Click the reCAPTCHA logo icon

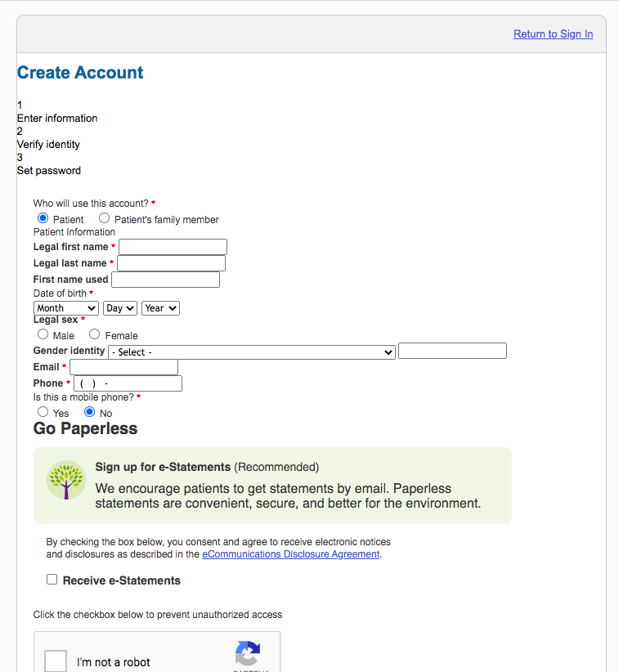click(247, 654)
